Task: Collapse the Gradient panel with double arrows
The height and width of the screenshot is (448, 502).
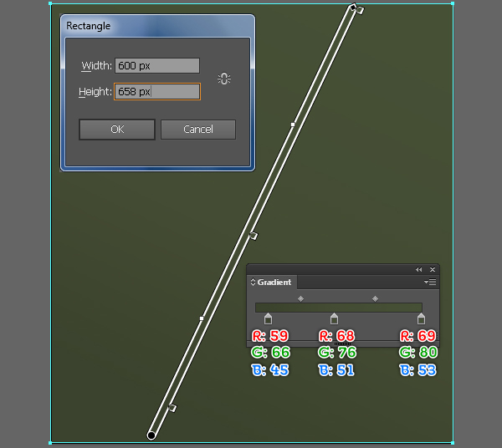Action: [419, 270]
